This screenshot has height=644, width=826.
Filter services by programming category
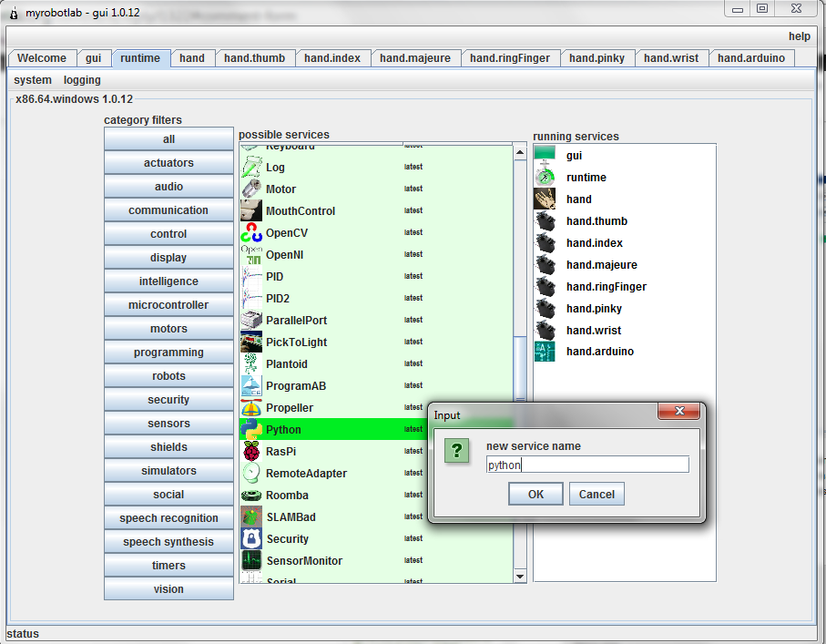point(168,352)
